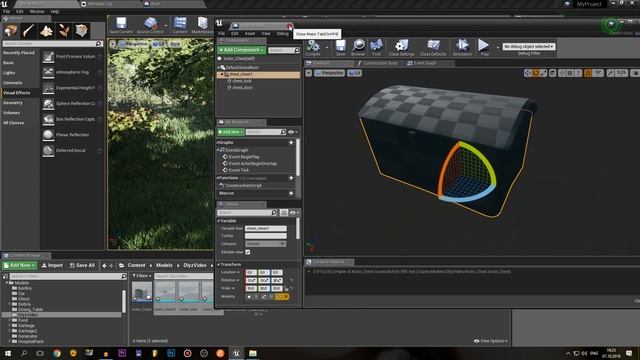
Task: Select Visual Effects category
Action: pos(16,93)
